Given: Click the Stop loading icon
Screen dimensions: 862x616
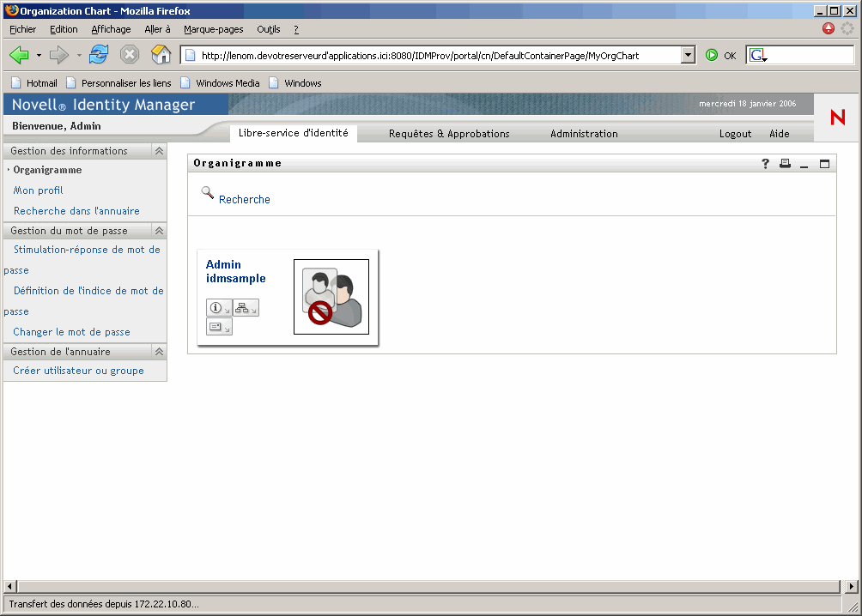Looking at the screenshot, I should pyautogui.click(x=129, y=54).
